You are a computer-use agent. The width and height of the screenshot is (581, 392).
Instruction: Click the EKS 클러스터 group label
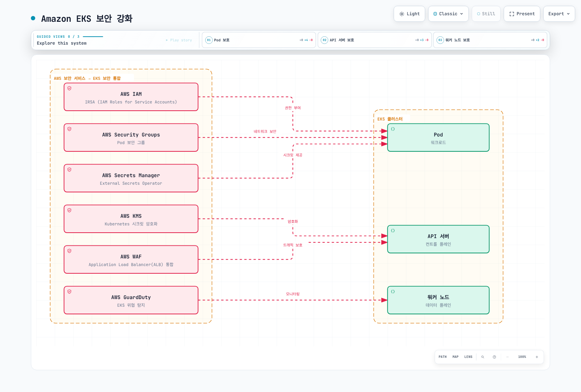point(390,119)
